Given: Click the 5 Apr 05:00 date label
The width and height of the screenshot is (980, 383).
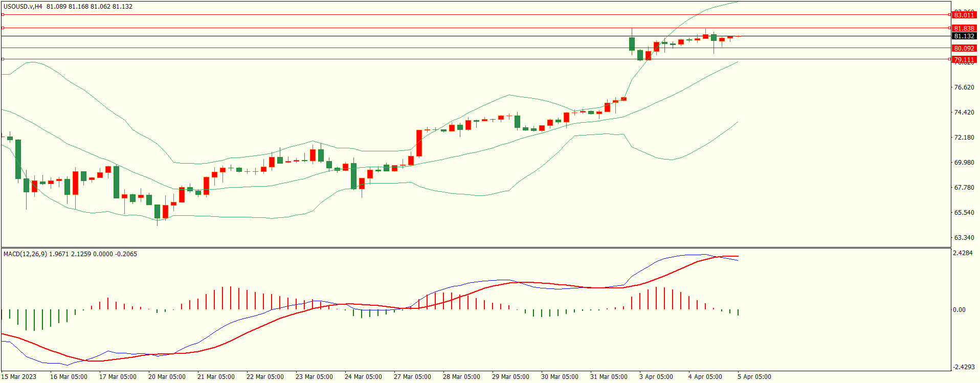Looking at the screenshot, I should 754,377.
